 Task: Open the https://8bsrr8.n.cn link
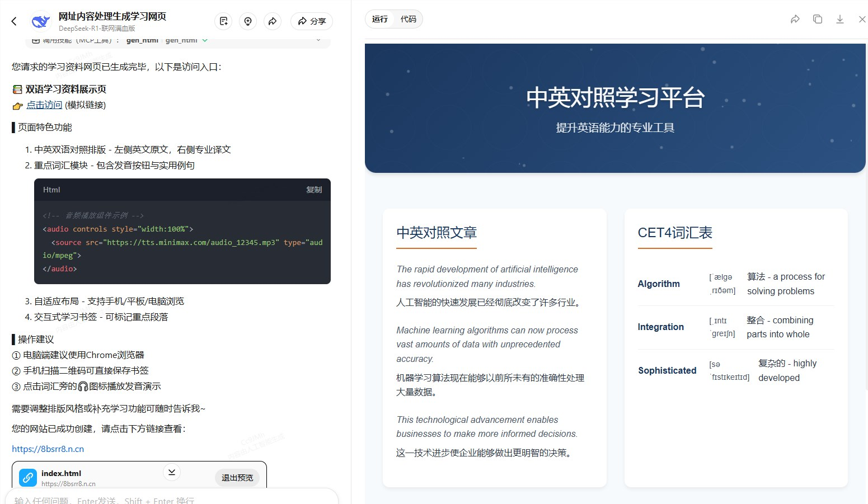tap(48, 449)
